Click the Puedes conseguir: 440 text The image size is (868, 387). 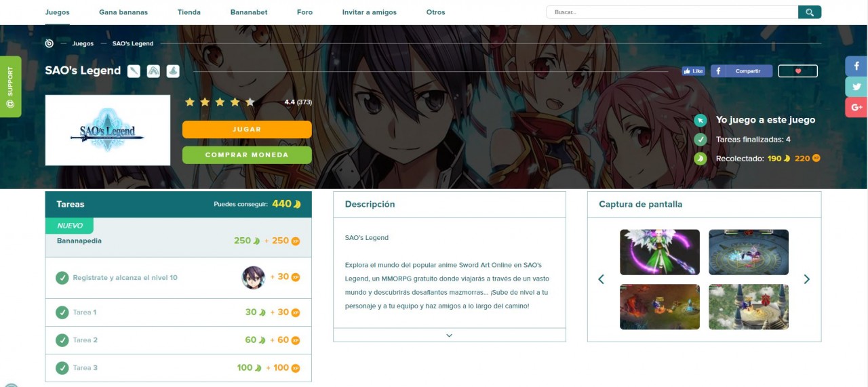point(257,204)
